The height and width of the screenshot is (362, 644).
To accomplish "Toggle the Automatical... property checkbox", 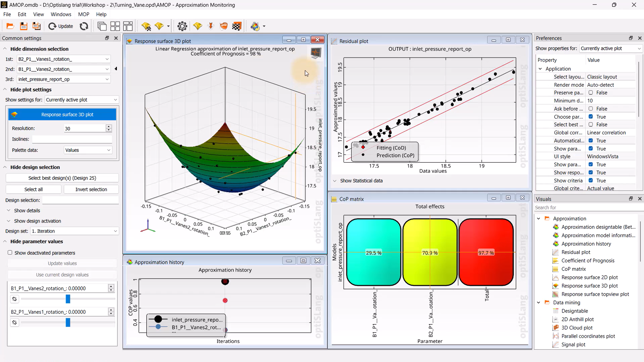I will tap(591, 140).
